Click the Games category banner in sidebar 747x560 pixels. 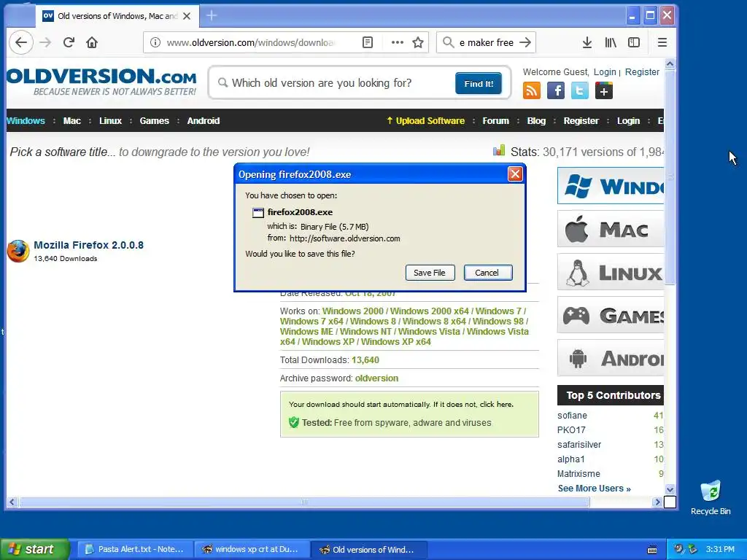[x=611, y=315]
